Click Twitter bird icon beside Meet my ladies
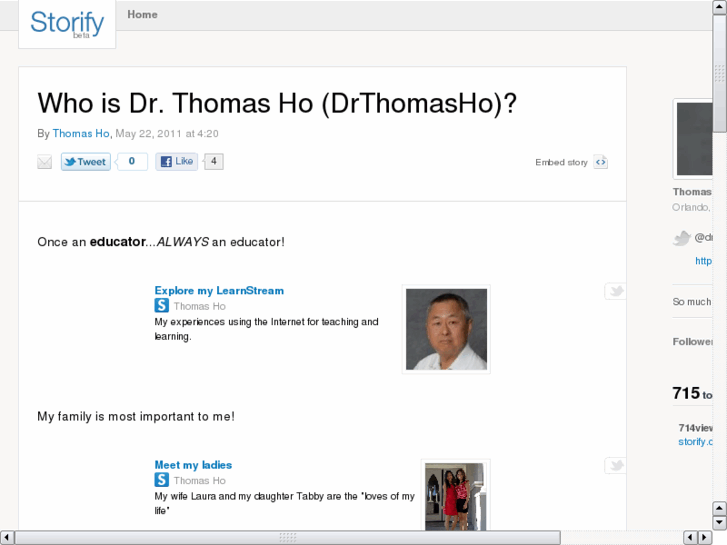Screen dimensions: 727x545 615,465
